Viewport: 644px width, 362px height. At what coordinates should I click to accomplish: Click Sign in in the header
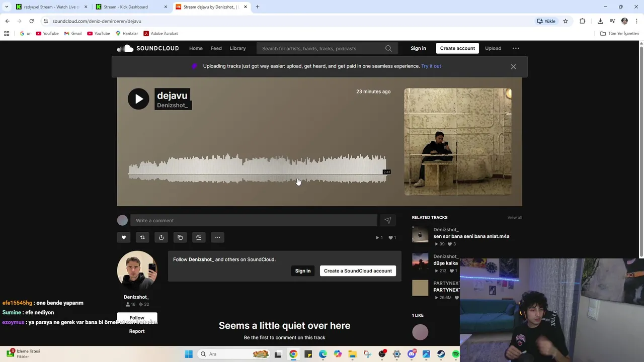coord(418,48)
